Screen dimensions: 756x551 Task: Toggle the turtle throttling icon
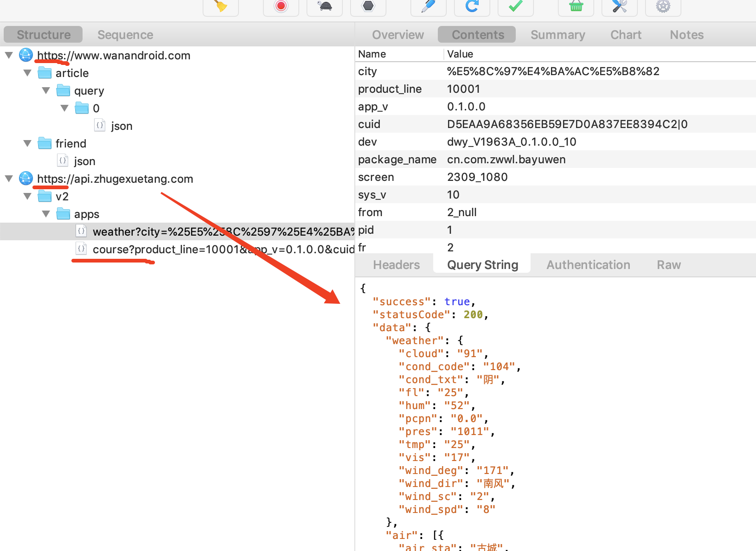(325, 6)
